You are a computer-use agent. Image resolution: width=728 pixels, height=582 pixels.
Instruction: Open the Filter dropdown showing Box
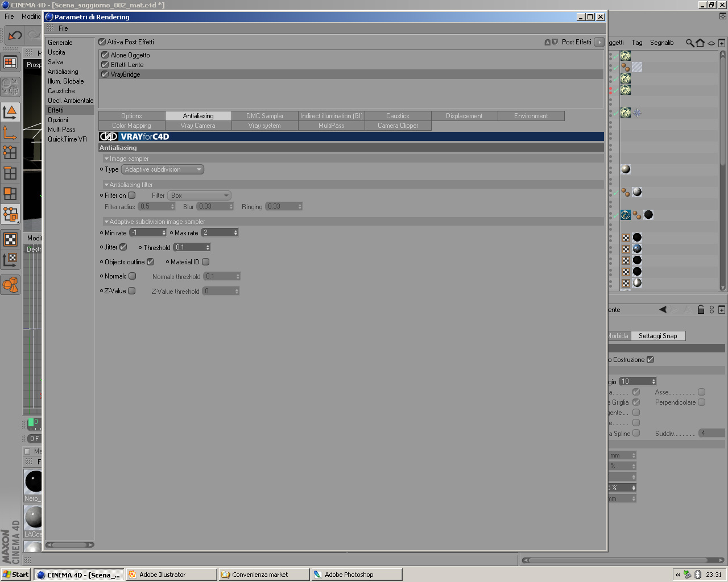[199, 196]
